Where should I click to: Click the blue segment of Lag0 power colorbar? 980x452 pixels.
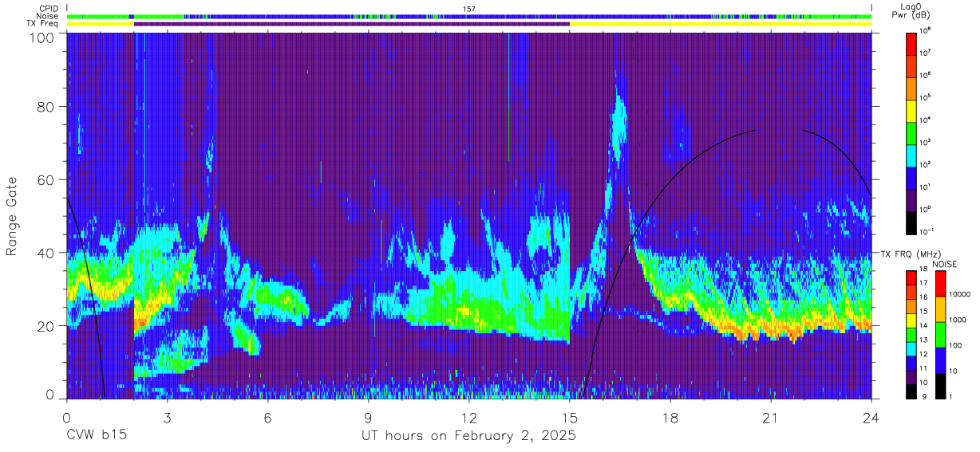tap(911, 177)
